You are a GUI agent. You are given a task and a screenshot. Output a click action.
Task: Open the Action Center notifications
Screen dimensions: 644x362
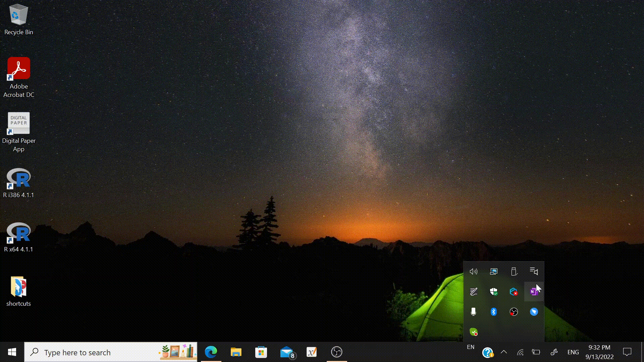(627, 352)
